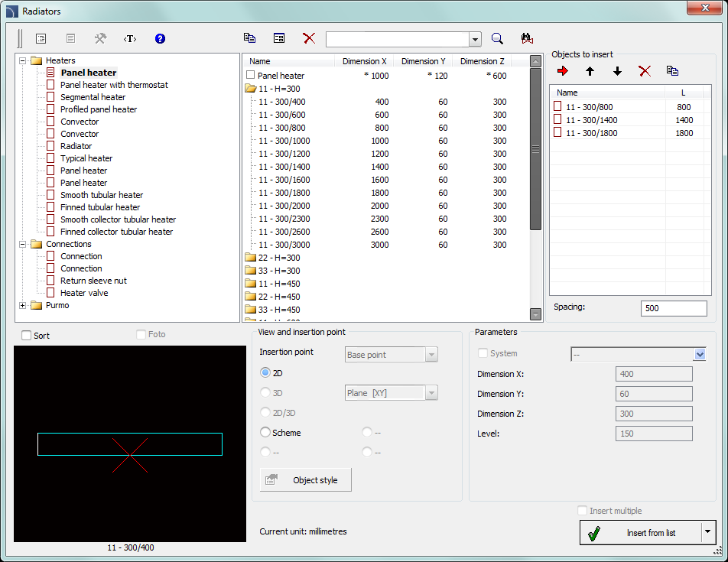This screenshot has height=562, width=728.
Task: Click the hammer tools icon in toolbar
Action: pyautogui.click(x=100, y=38)
